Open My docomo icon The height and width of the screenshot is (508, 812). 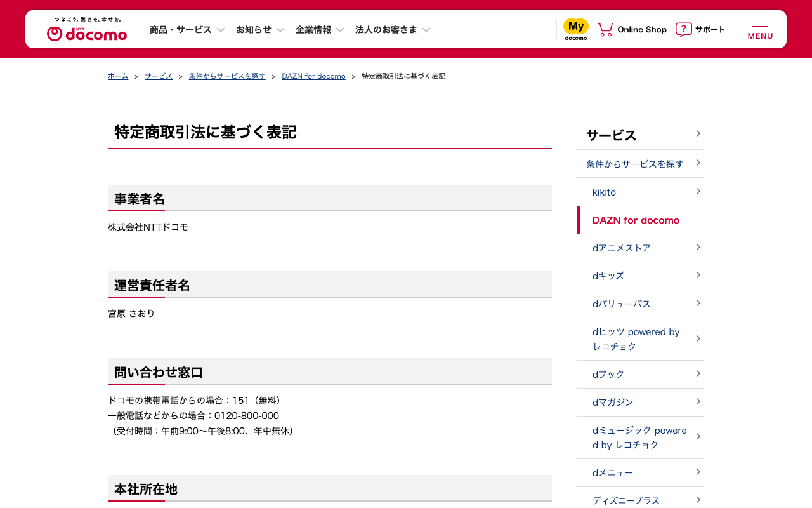[576, 29]
